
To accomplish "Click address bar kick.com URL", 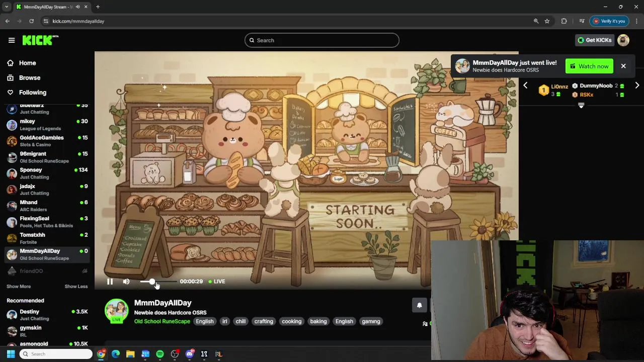I will (78, 21).
